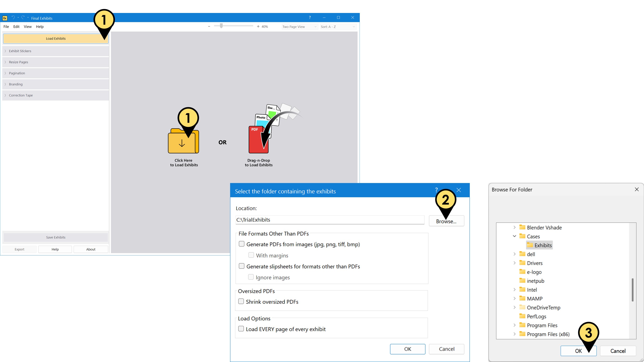Click the Browse... button

[447, 221]
